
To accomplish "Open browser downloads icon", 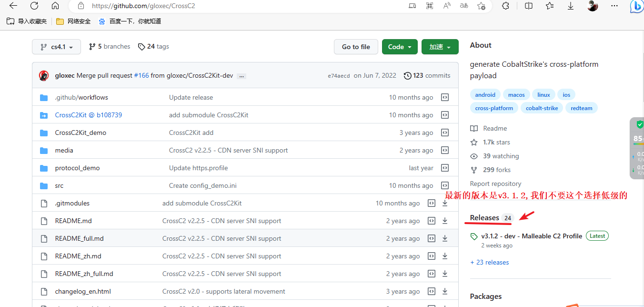I will 571,6.
